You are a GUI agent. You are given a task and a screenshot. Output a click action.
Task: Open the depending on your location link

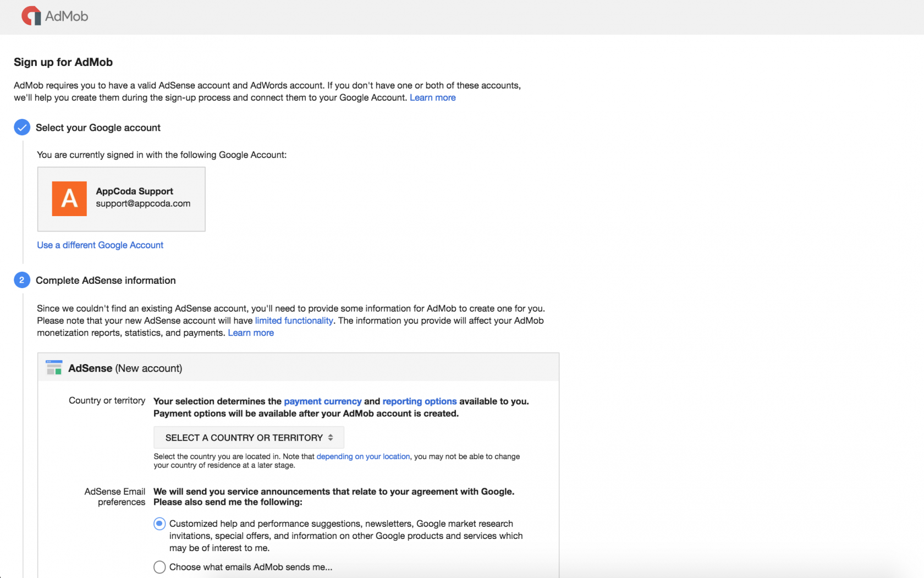363,456
